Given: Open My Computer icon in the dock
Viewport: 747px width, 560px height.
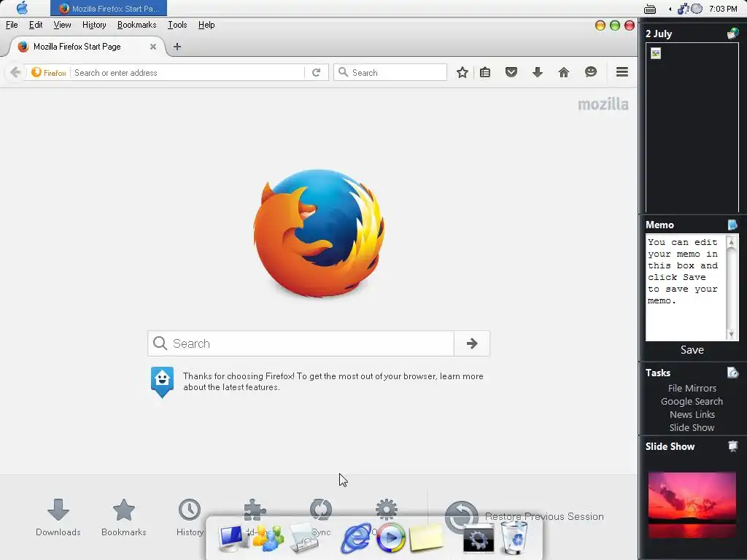Looking at the screenshot, I should point(233,538).
